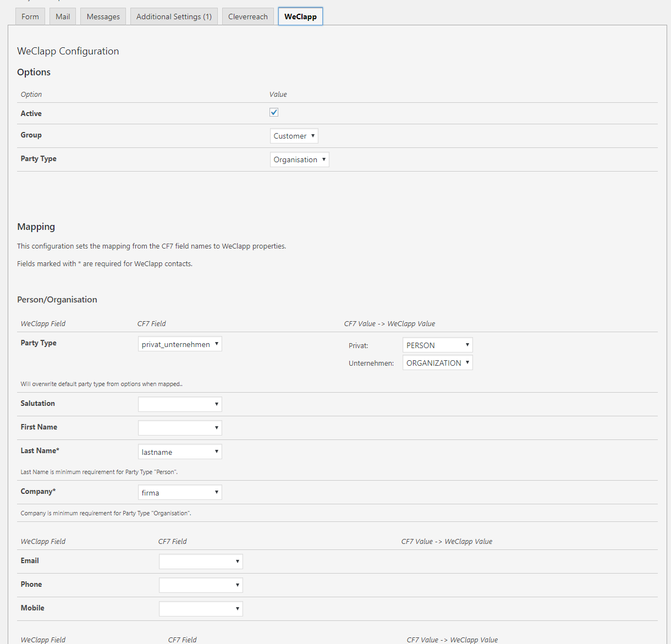This screenshot has height=644, width=671.
Task: Click the Salutation field label
Action: (x=38, y=403)
